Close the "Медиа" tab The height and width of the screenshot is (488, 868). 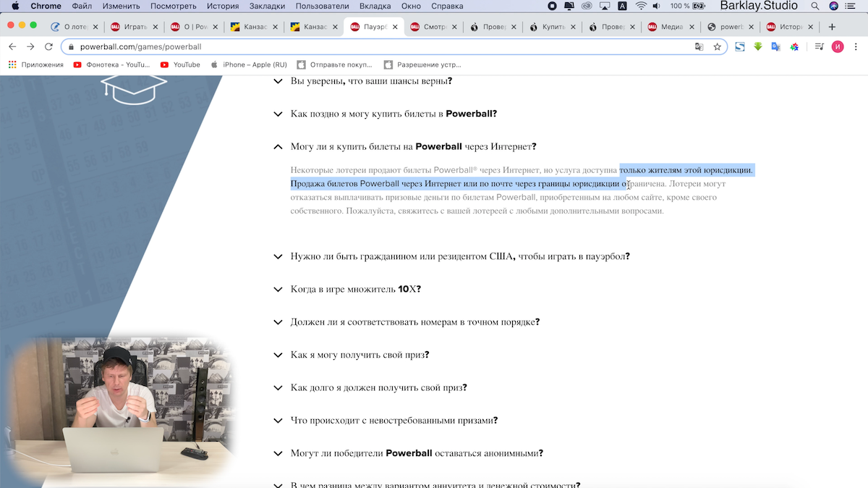pyautogui.click(x=692, y=28)
